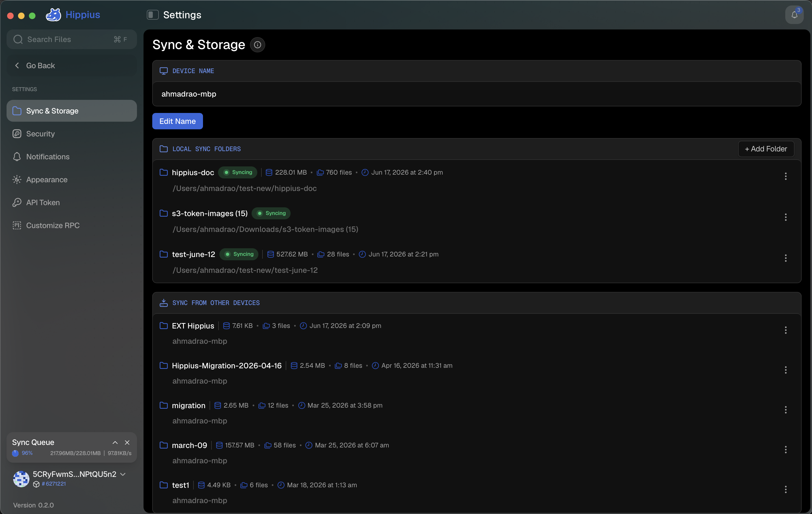812x514 pixels.
Task: Click the folder icon of migration
Action: point(163,405)
